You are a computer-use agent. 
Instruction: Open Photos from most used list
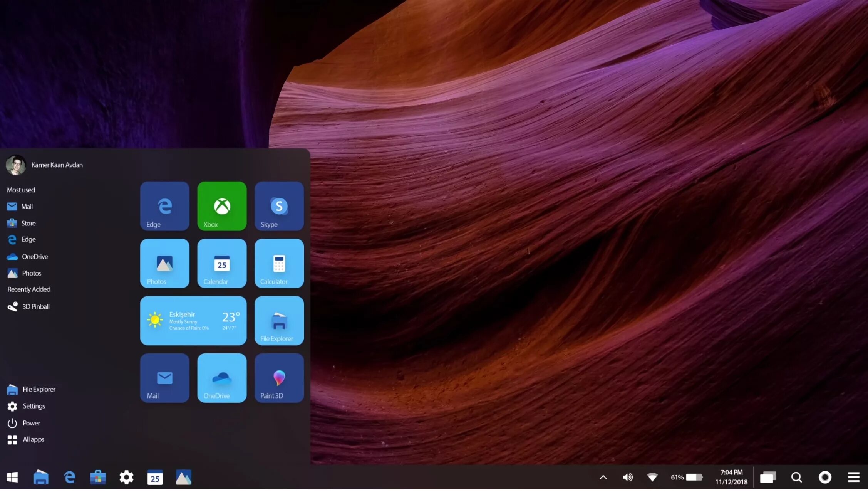31,272
